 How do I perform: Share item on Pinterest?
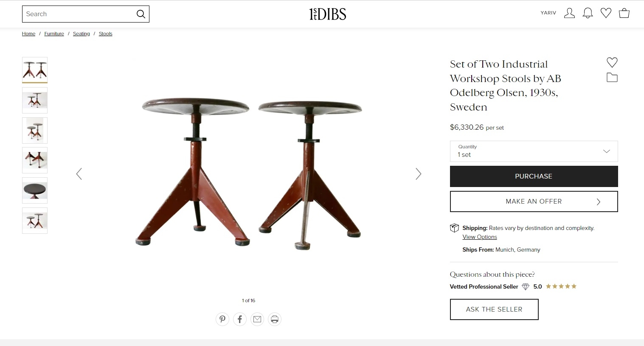tap(222, 319)
